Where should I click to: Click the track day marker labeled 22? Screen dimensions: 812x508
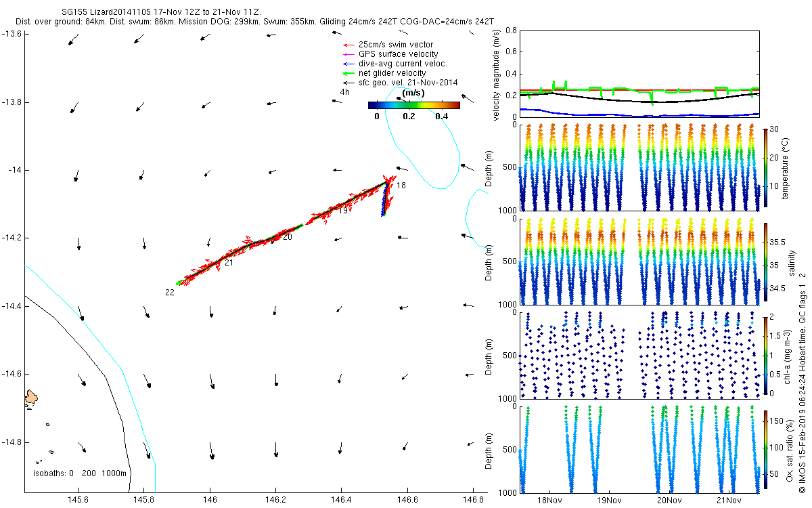tap(169, 292)
